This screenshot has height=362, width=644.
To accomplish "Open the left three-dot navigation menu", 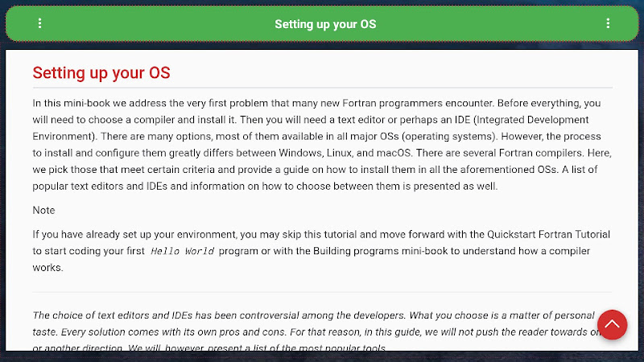I will [x=39, y=23].
